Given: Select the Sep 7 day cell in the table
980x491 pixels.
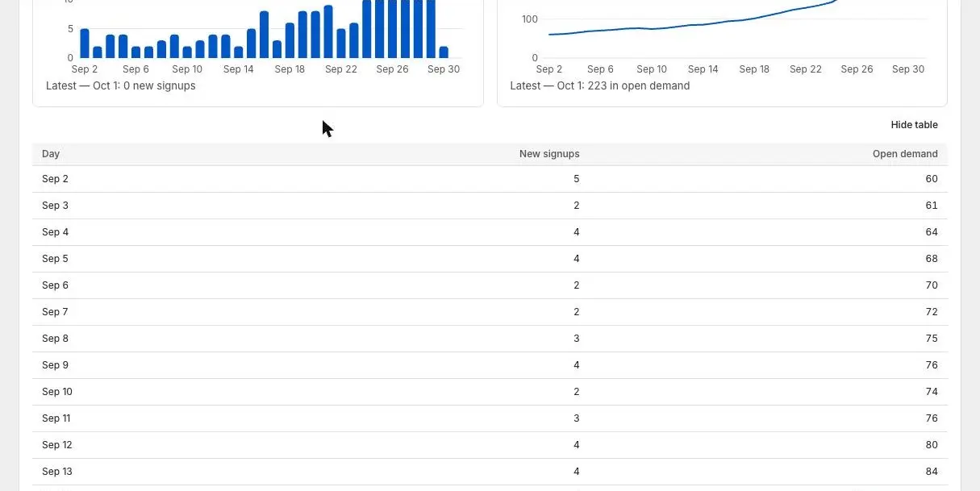Looking at the screenshot, I should point(55,312).
